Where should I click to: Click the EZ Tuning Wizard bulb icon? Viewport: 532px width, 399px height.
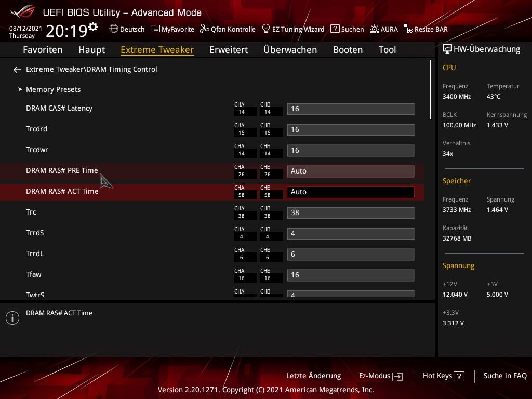coord(266,29)
